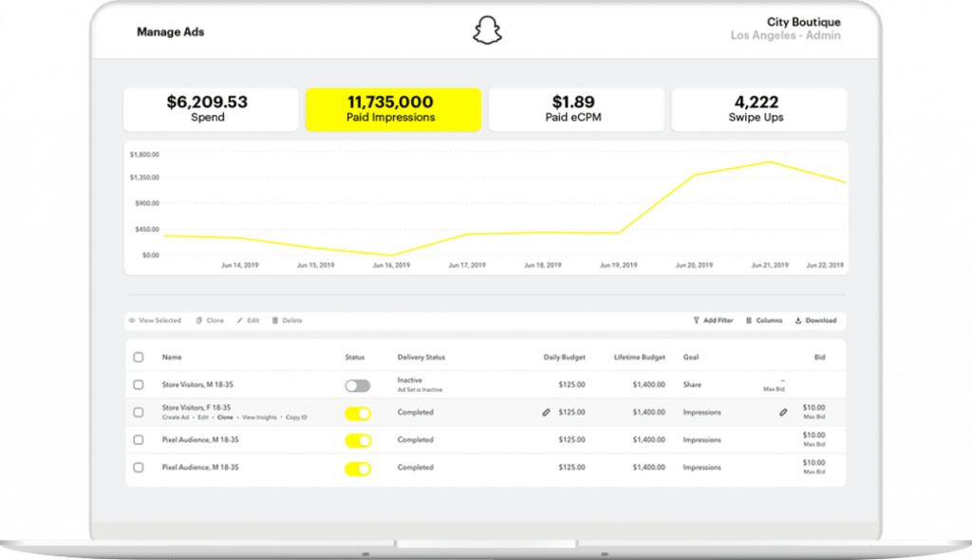Viewport: 972px width, 560px height.
Task: Check the box for Store Visitors, M 18-35
Action: (x=139, y=384)
